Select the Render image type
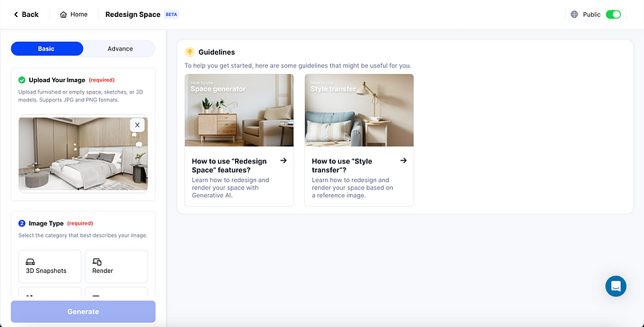 coord(116,267)
